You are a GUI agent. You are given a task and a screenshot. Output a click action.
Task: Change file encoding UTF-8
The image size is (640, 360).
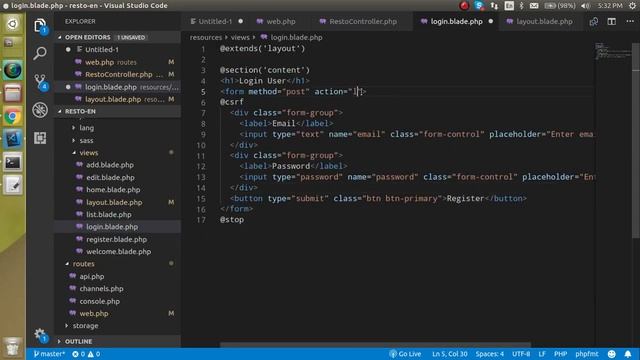tap(521, 354)
